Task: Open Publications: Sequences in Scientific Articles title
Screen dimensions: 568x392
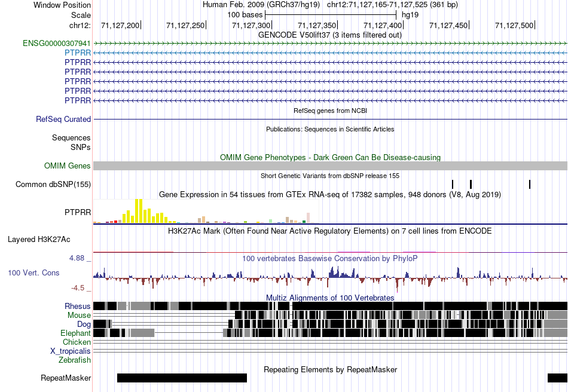Action: click(x=330, y=129)
